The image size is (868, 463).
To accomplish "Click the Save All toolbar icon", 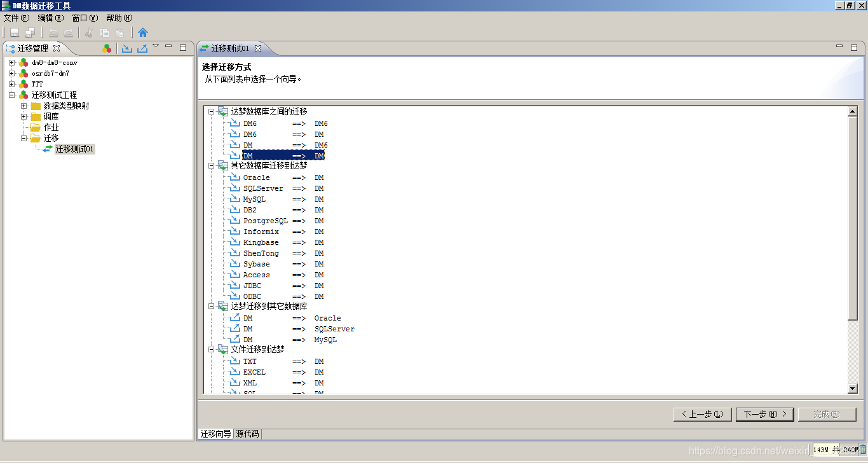I will pos(30,32).
